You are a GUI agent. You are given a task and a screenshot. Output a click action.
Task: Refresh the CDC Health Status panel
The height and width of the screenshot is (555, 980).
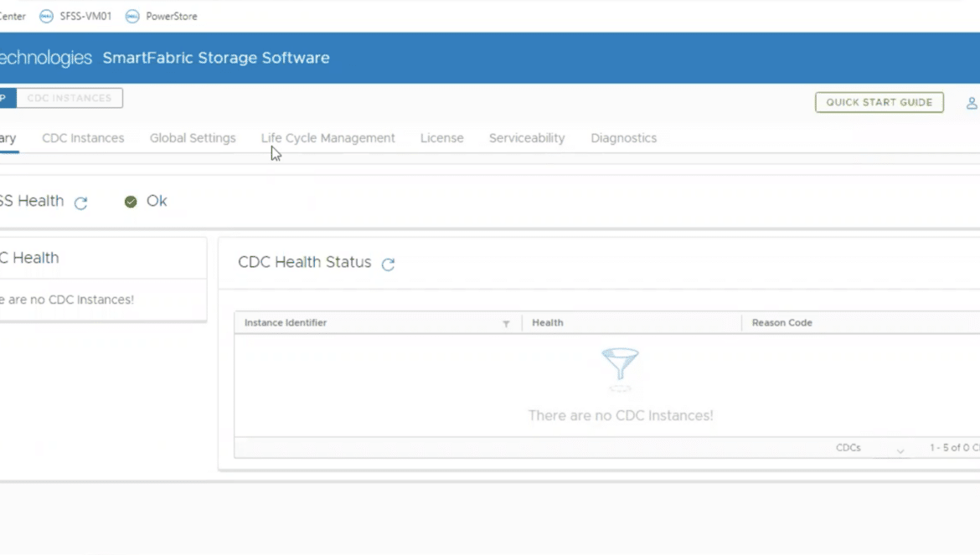pos(388,264)
